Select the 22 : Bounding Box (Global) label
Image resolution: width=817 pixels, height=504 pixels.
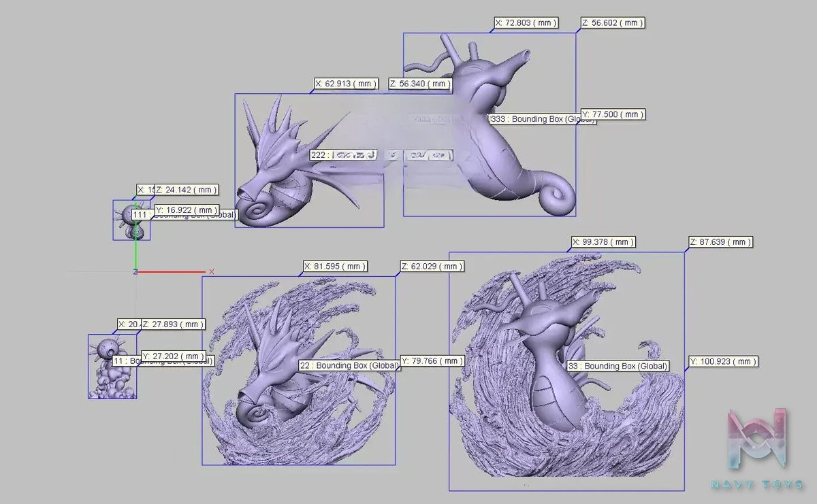tap(349, 366)
